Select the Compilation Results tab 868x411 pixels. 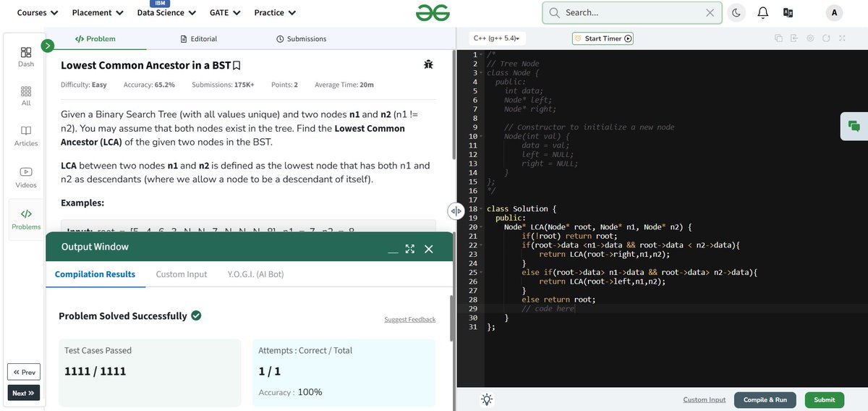tap(95, 274)
